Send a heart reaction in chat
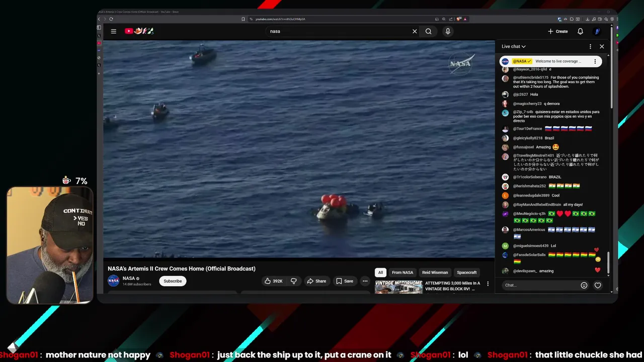644x362 pixels. [598, 285]
